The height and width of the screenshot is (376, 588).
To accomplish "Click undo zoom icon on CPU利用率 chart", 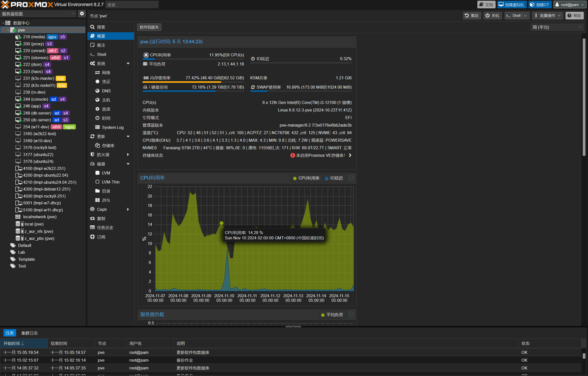I will (351, 178).
